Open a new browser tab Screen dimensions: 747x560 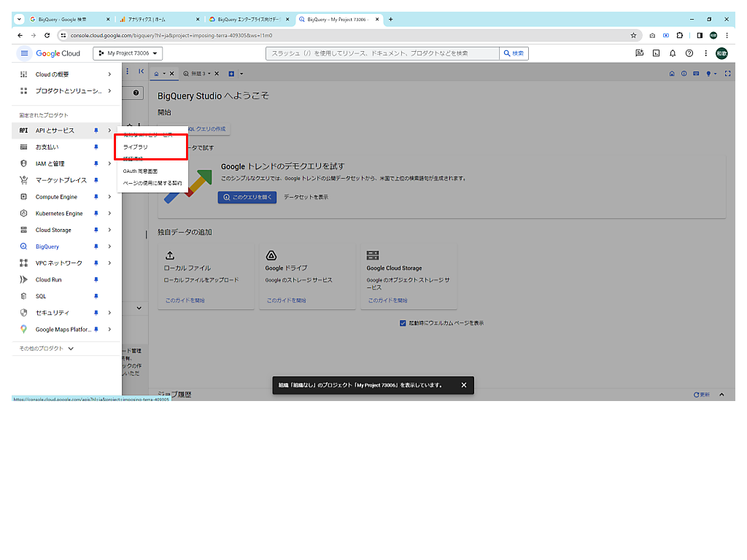click(391, 20)
